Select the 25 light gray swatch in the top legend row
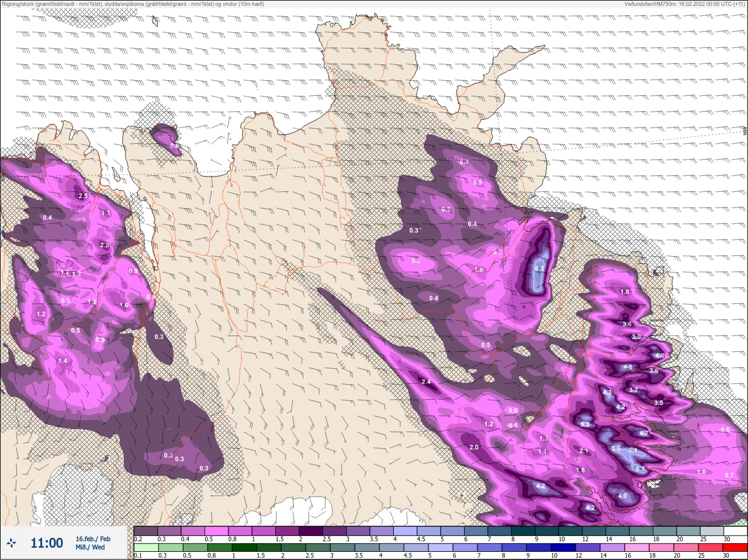 tap(712, 531)
